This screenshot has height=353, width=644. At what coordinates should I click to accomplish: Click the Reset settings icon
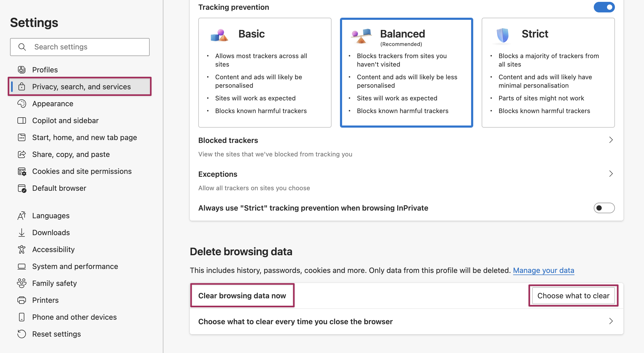pyautogui.click(x=22, y=334)
